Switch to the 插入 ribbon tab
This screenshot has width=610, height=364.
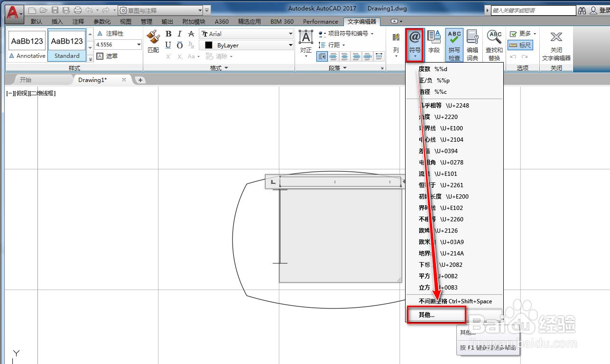coord(57,21)
